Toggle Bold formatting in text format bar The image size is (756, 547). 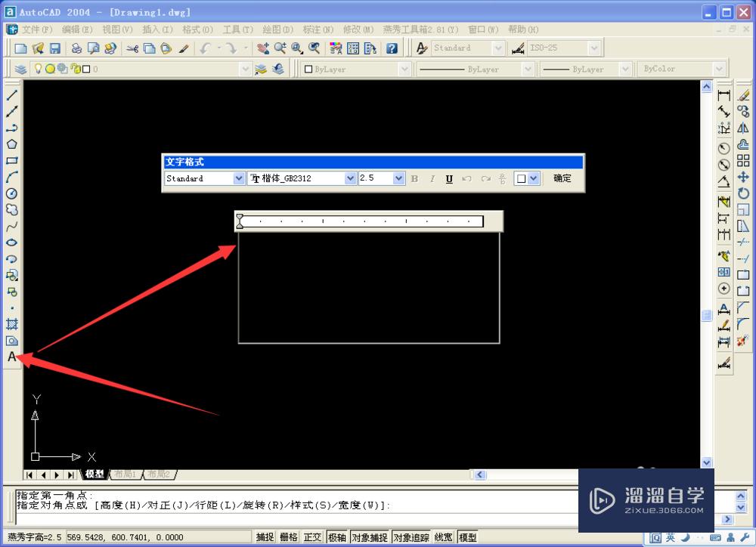coord(414,178)
